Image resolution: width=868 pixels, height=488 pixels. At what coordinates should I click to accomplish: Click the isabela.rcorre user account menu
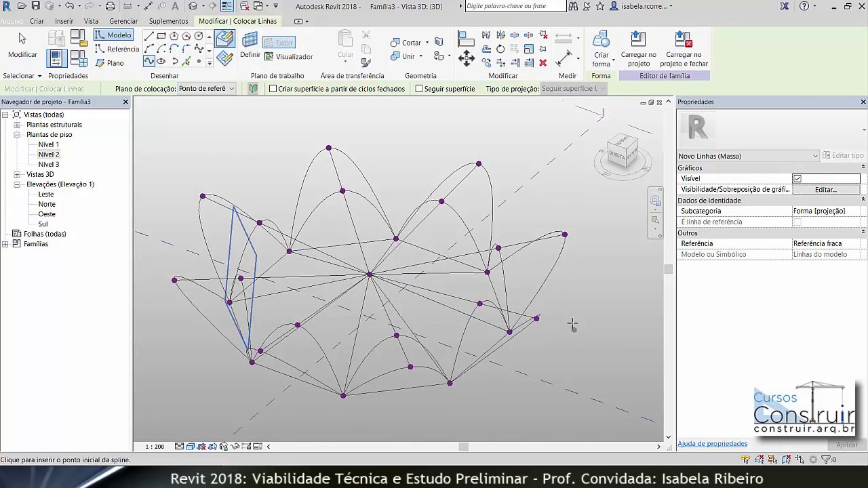pos(642,6)
